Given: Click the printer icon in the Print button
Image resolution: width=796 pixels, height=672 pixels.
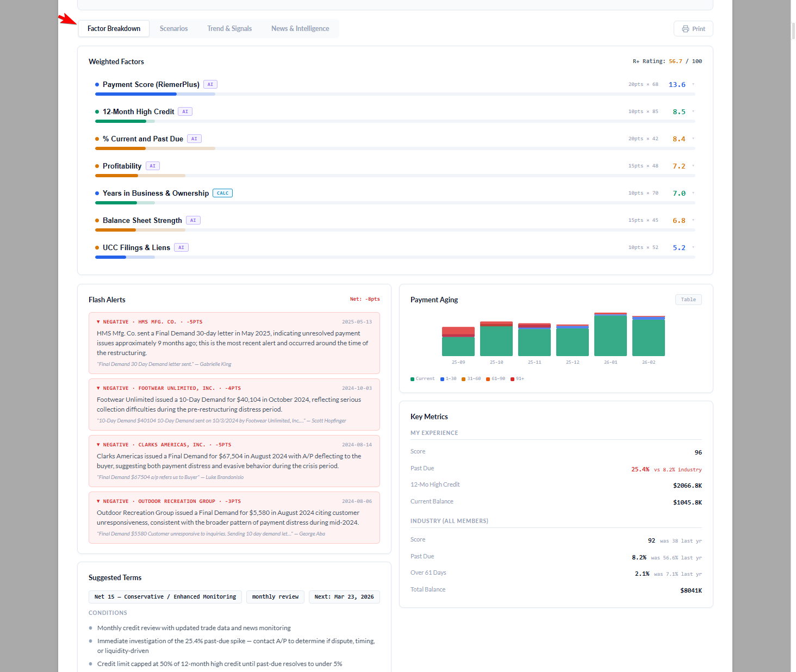Looking at the screenshot, I should 685,28.
